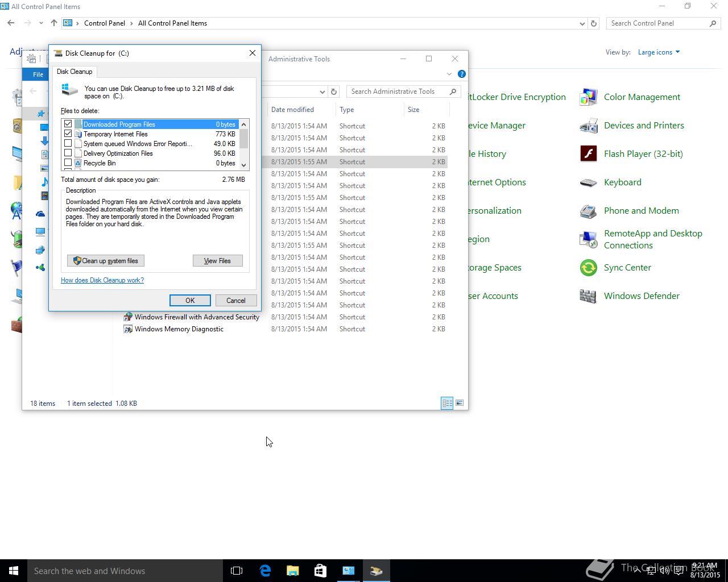The image size is (728, 582).
Task: Expand Administrative Tools address history dropdown
Action: pos(322,92)
